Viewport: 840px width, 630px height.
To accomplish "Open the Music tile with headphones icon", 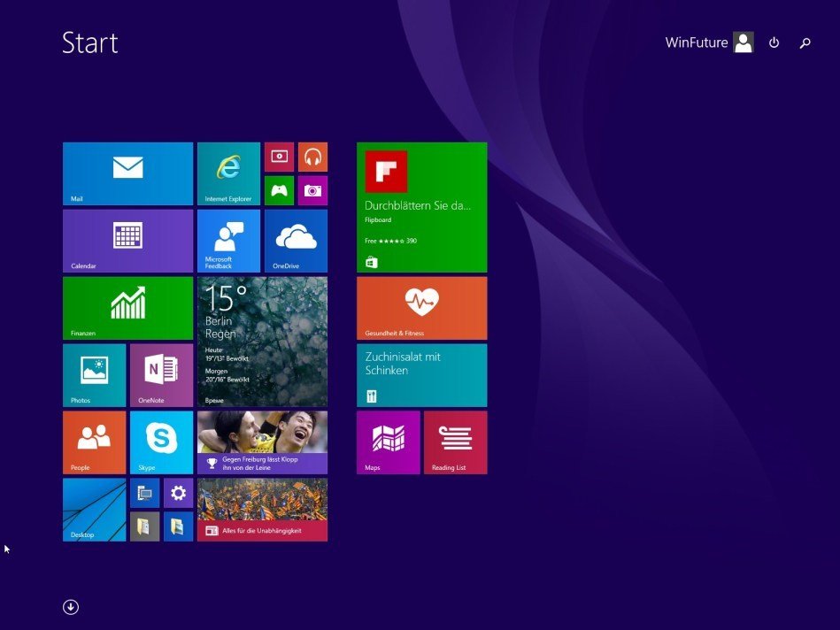I will (x=312, y=157).
